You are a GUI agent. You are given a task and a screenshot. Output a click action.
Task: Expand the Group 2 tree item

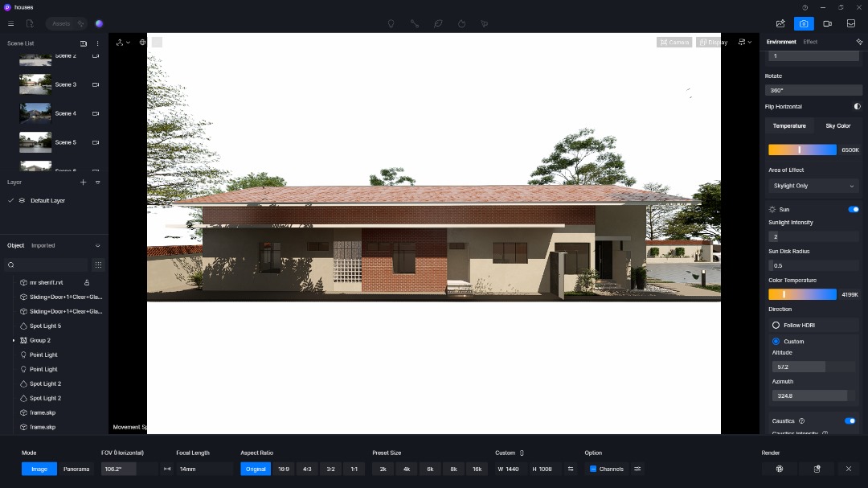[x=14, y=341]
